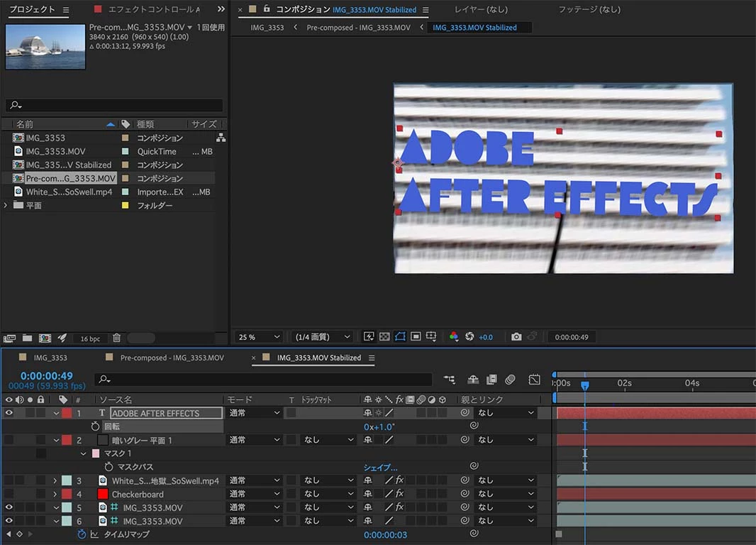Open the レイヤー (なし) viewer tab
The height and width of the screenshot is (545, 756).
481,9
